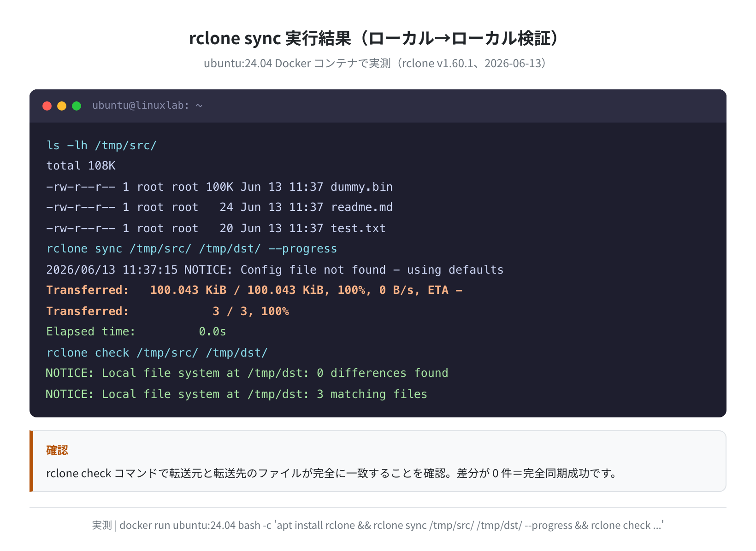Click the yellow minimize dot in terminal header
The height and width of the screenshot is (551, 756).
coord(62,106)
